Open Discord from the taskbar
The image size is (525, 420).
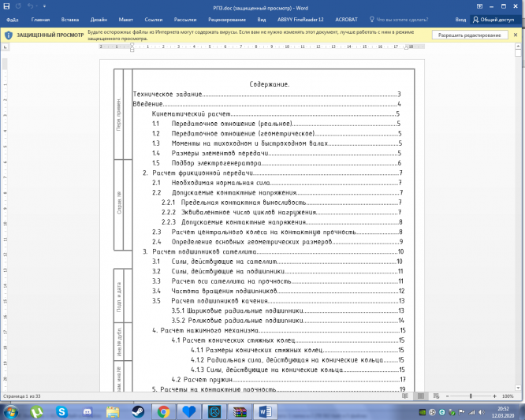(x=87, y=412)
